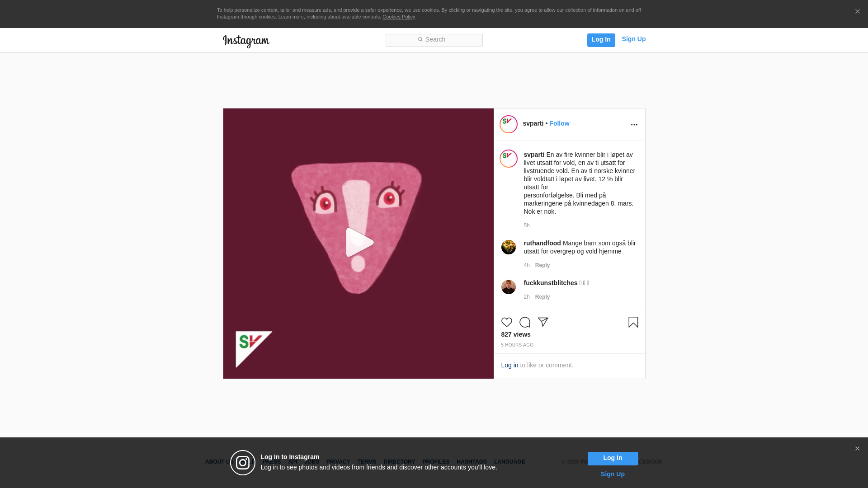The height and width of the screenshot is (488, 868).
Task: Open the Sign Up link in header
Action: (633, 39)
